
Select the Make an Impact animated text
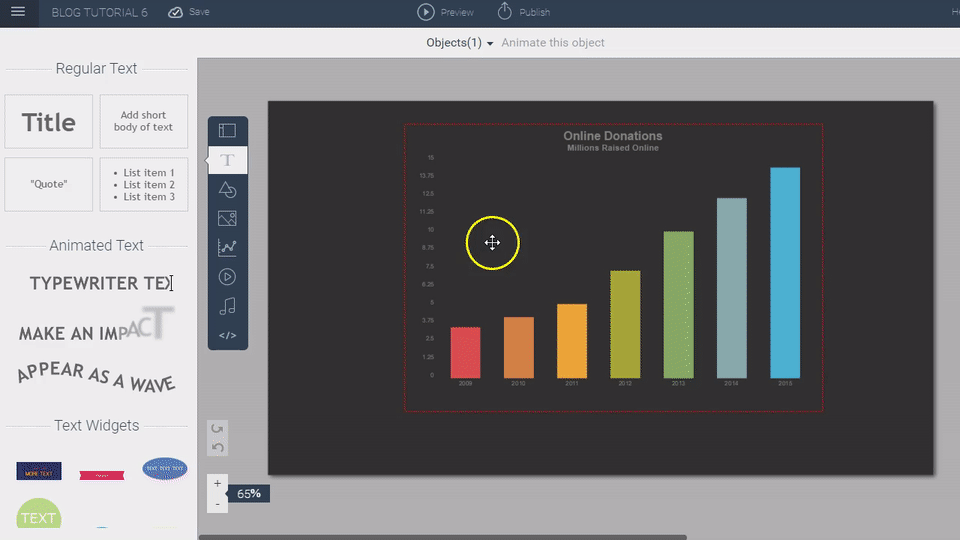[x=96, y=326]
